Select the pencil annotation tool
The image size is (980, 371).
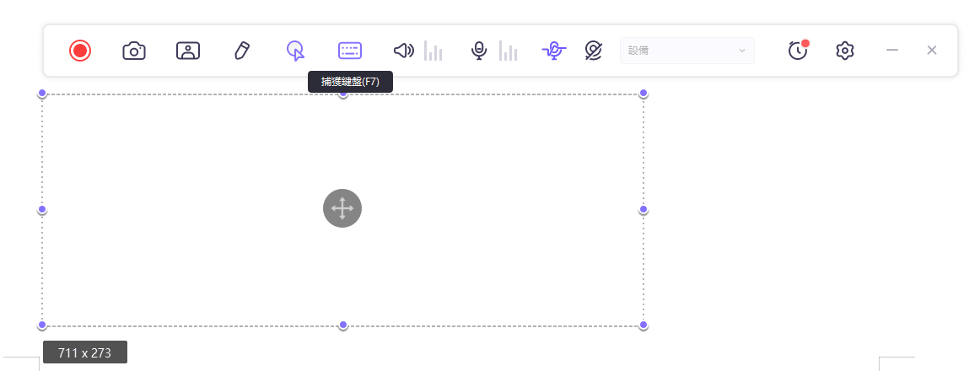tap(242, 51)
